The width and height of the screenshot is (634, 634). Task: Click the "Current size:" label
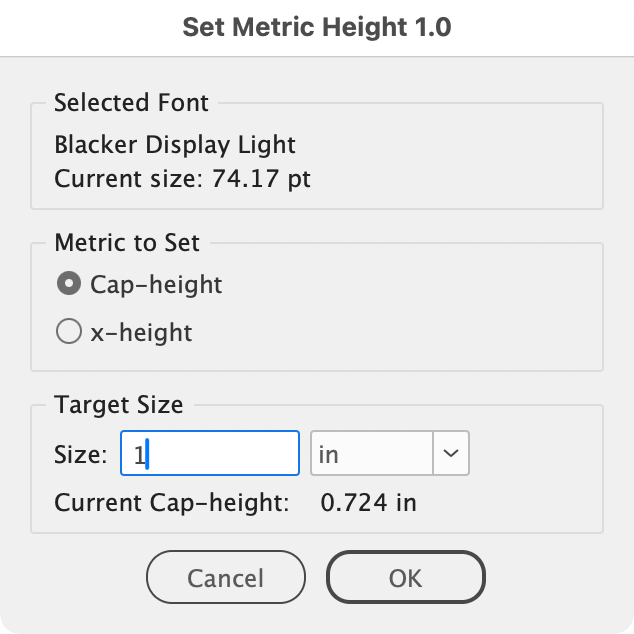click(x=128, y=179)
